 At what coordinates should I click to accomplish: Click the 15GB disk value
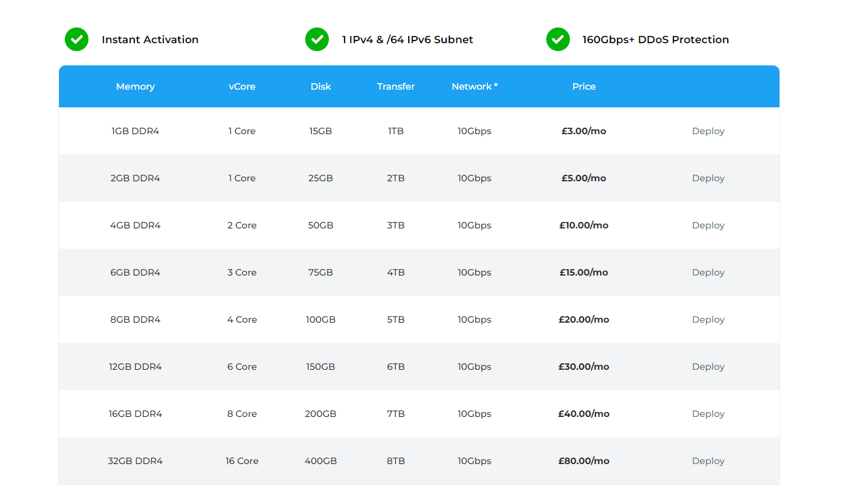[321, 131]
